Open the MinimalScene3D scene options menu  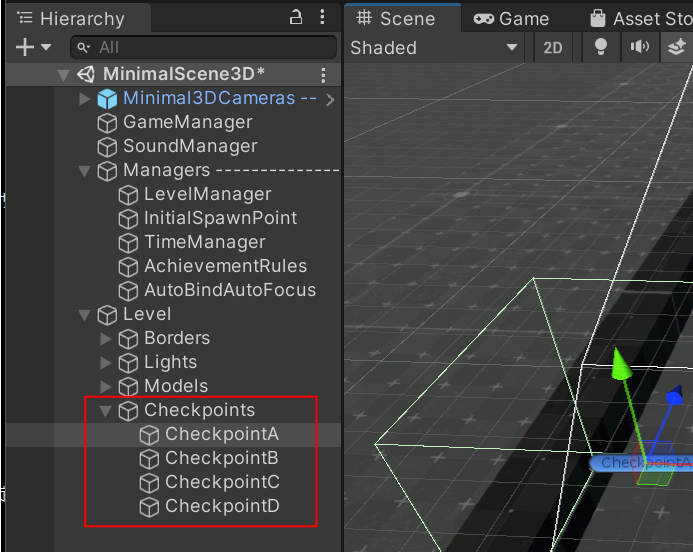[x=324, y=75]
